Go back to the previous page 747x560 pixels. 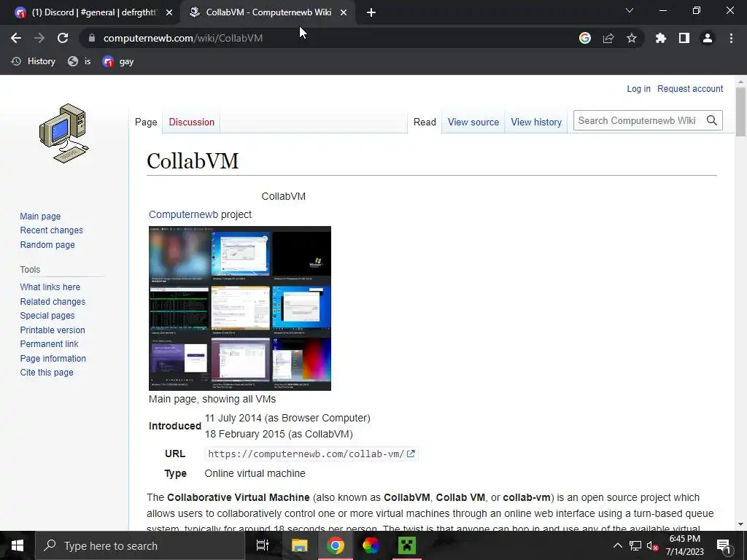(x=16, y=38)
